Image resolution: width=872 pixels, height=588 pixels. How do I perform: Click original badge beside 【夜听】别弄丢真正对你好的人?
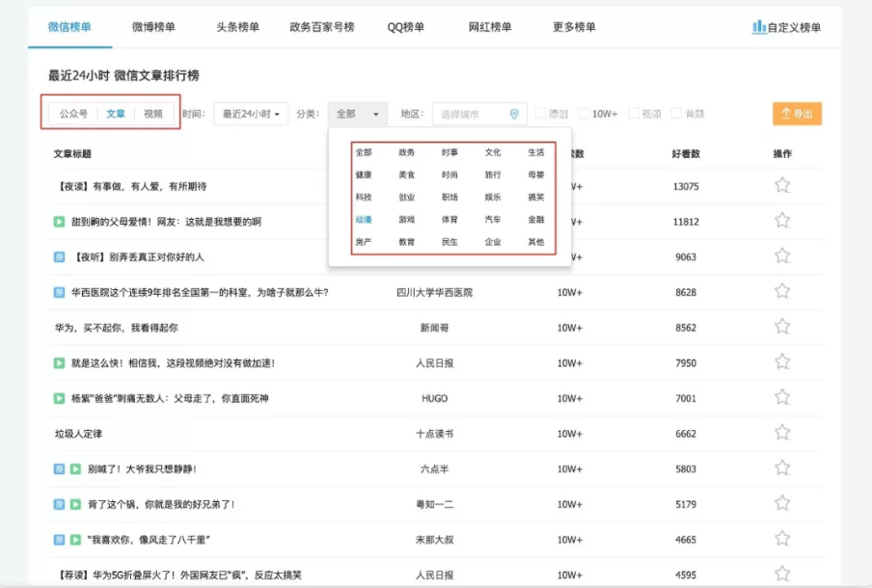click(x=59, y=256)
